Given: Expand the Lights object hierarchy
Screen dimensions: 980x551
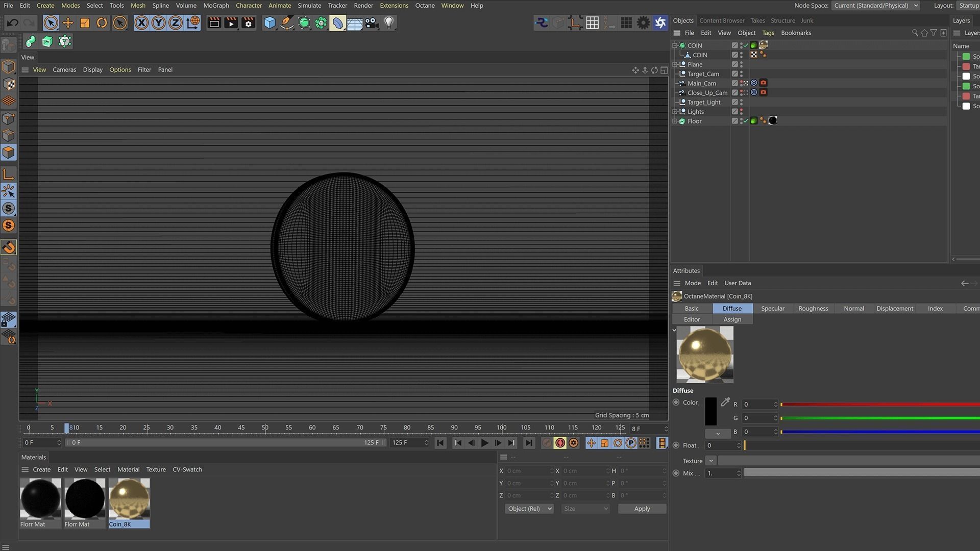Looking at the screenshot, I should coord(675,112).
